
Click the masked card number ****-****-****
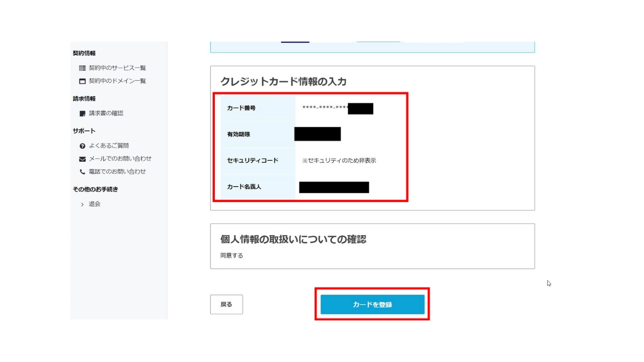325,108
